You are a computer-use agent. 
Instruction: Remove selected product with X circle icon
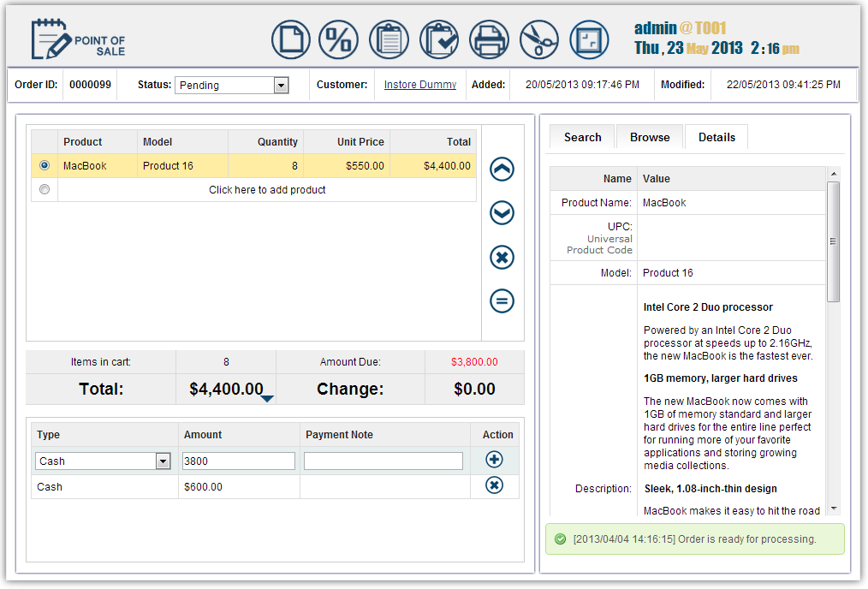[x=502, y=258]
